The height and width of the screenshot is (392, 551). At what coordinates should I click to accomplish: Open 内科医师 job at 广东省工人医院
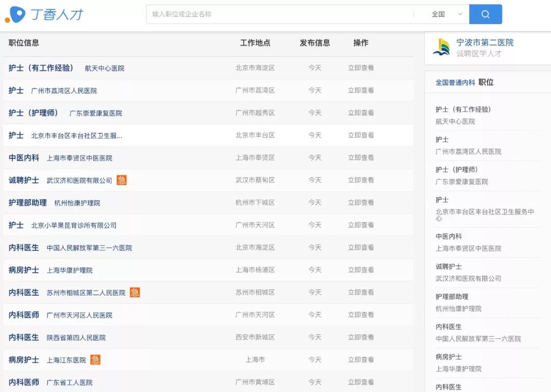(24, 382)
